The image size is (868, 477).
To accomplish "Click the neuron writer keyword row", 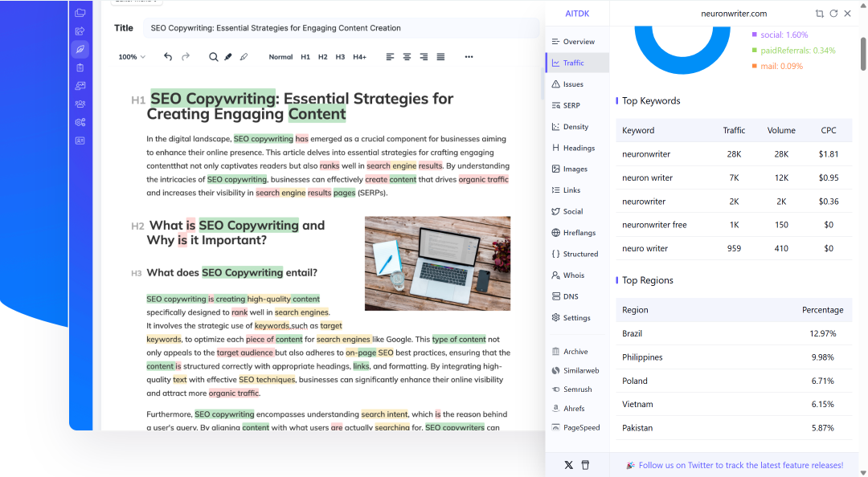I will pyautogui.click(x=734, y=177).
